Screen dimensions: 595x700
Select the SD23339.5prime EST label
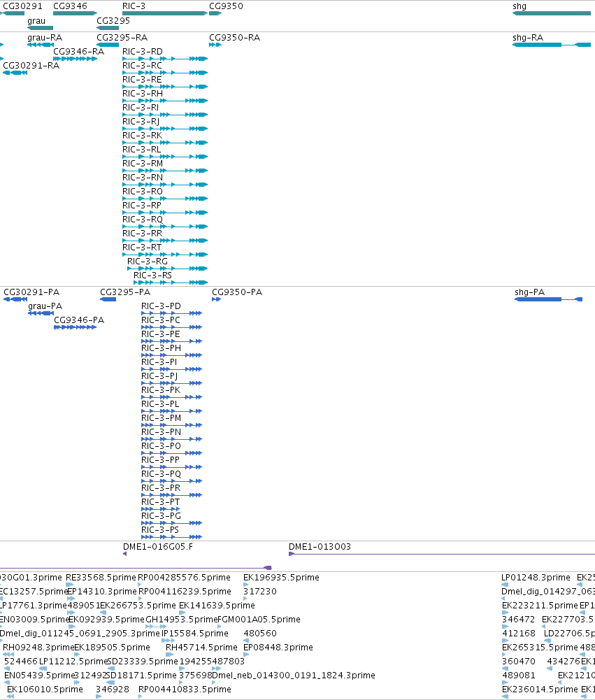click(143, 661)
